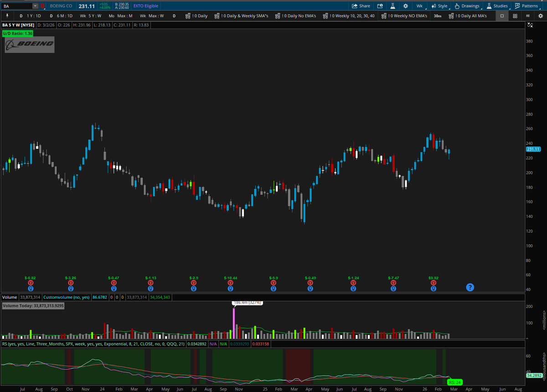Open the Drawings dropdown

[x=467, y=6]
